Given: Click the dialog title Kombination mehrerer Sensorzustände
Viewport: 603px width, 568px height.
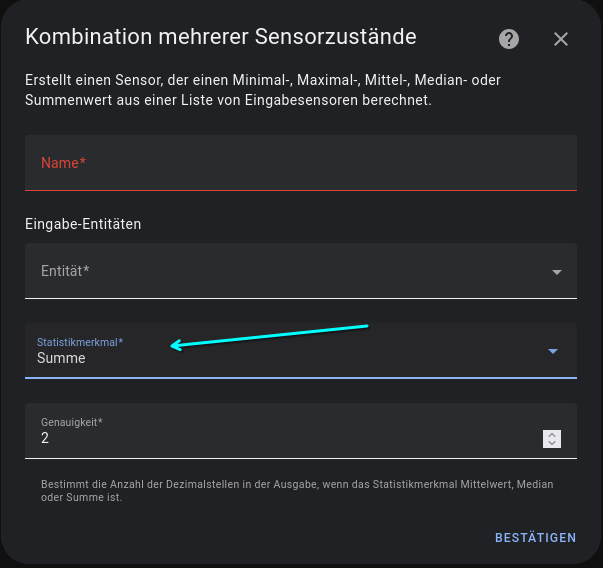Looking at the screenshot, I should pos(220,37).
